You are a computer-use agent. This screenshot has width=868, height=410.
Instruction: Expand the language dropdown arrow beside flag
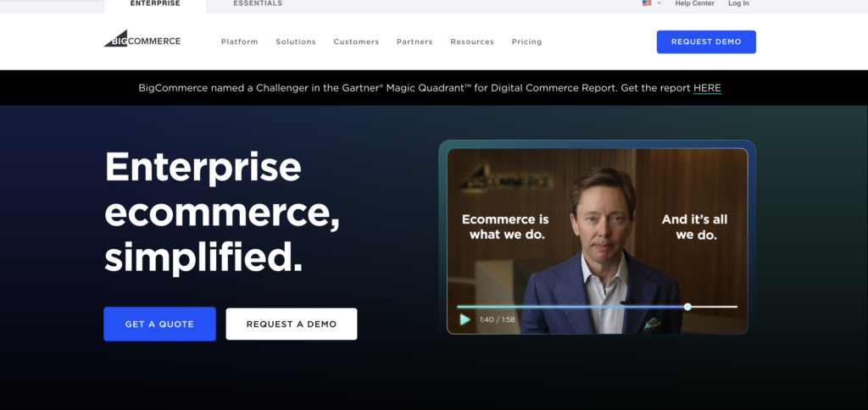tap(659, 3)
